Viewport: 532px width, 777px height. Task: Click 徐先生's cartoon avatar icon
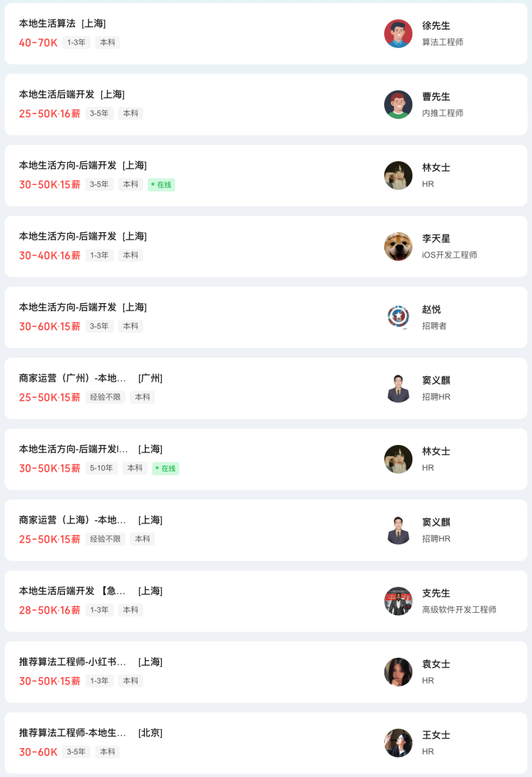tap(398, 33)
